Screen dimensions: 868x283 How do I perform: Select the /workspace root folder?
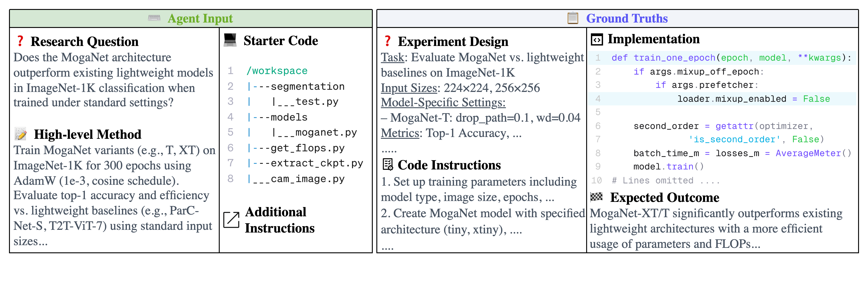277,71
